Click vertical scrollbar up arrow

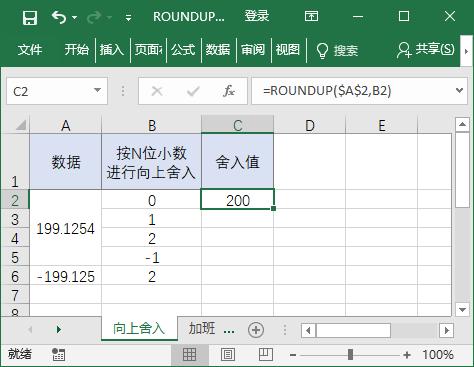click(462, 125)
